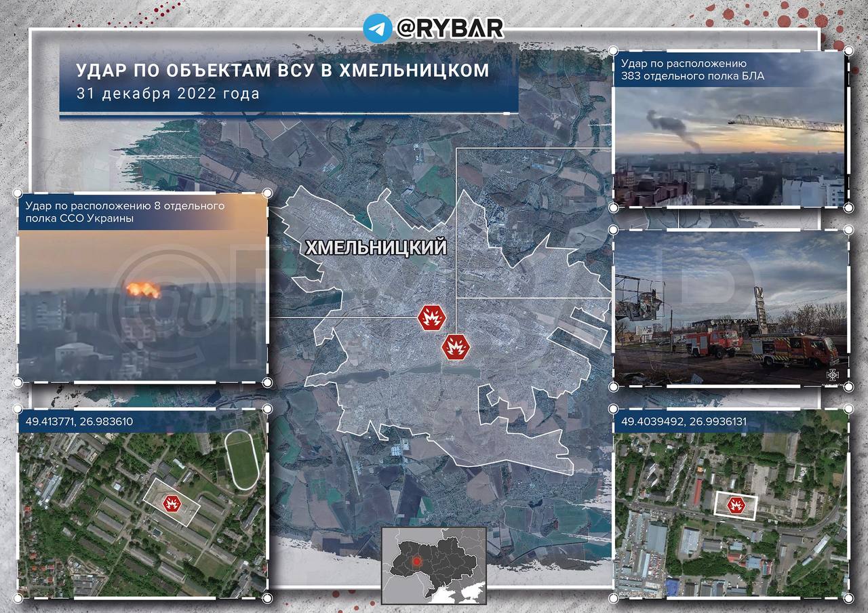Click the ХМЕЛЬНИЦКИЙ city label on map

coord(376,248)
